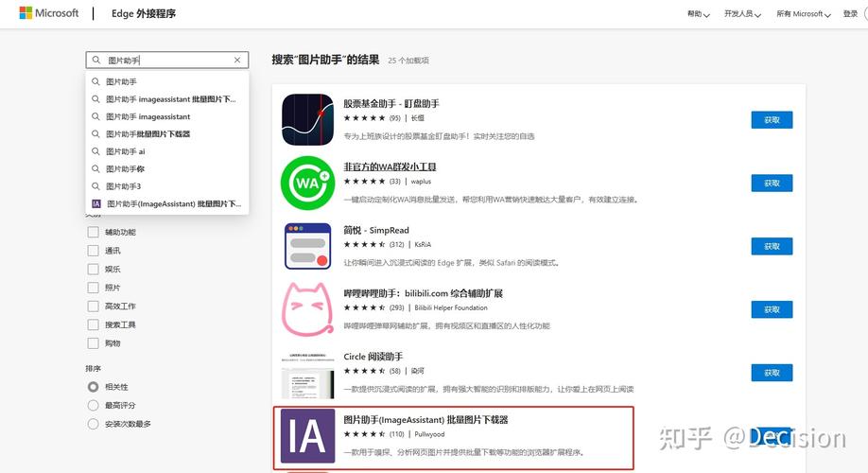Choose 图片助手(ImageAssistant) suggestion with IA icon
868x473 pixels.
[166, 203]
